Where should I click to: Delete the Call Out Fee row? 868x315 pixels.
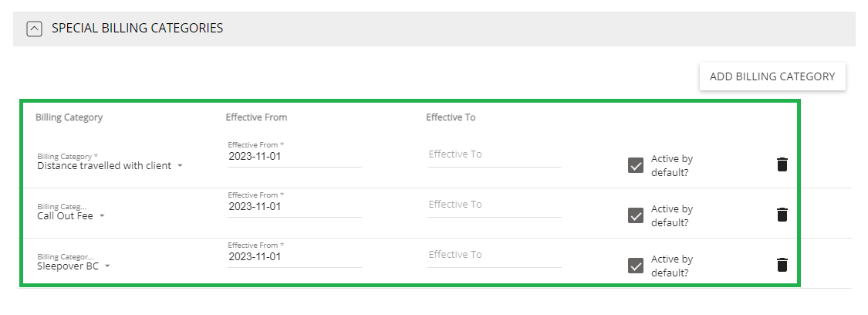pos(782,215)
